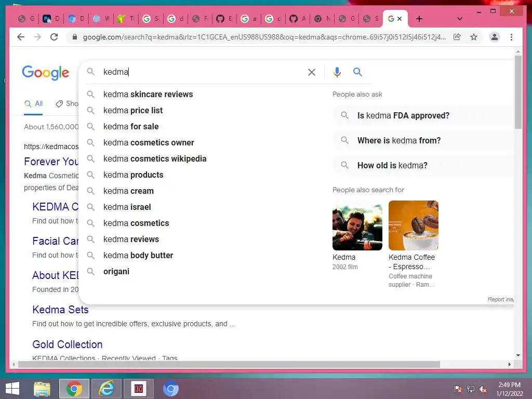Open the Kedma 2002 film thumbnail
The width and height of the screenshot is (532, 399).
coord(357,225)
